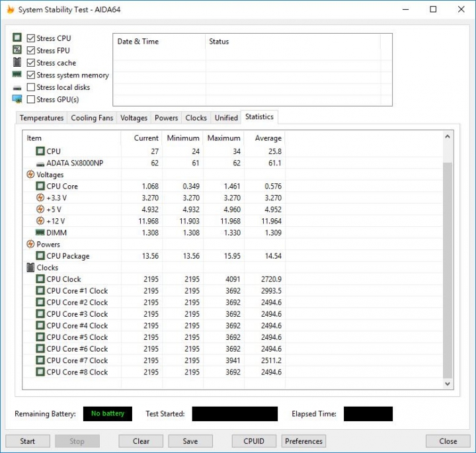Click the AIDA64 flame icon in title bar

point(11,10)
